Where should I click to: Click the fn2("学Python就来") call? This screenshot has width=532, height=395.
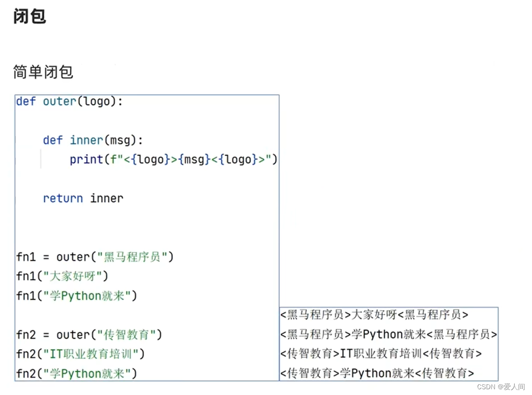click(x=75, y=374)
